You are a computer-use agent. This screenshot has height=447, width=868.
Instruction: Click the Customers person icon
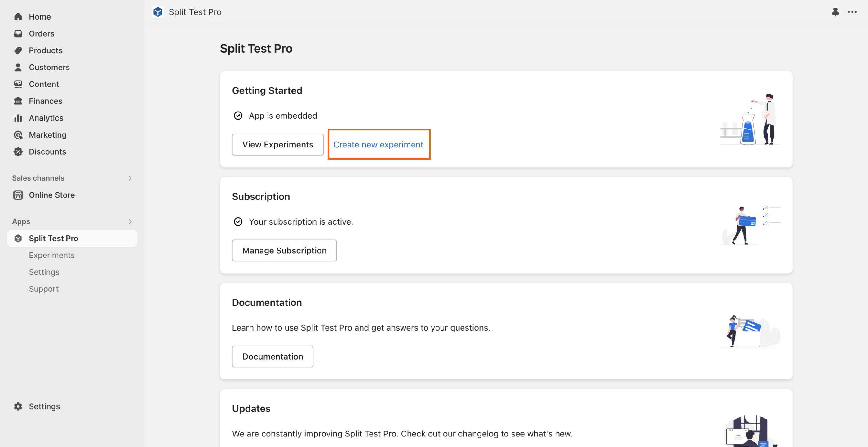click(x=18, y=67)
